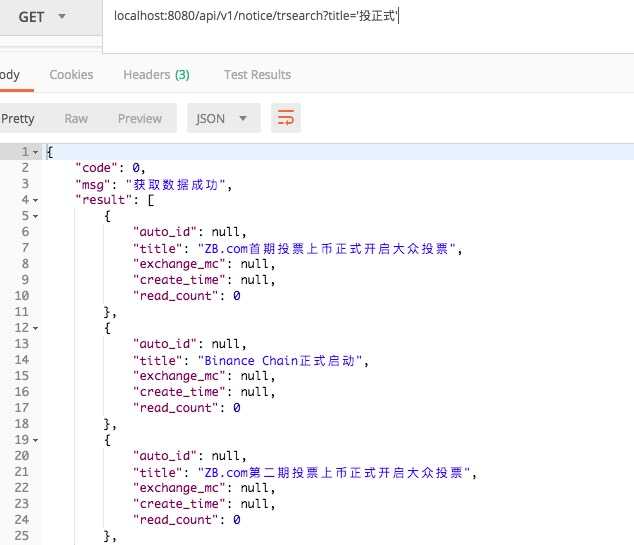The width and height of the screenshot is (634, 545).
Task: Select the Raw view mode
Action: [76, 118]
